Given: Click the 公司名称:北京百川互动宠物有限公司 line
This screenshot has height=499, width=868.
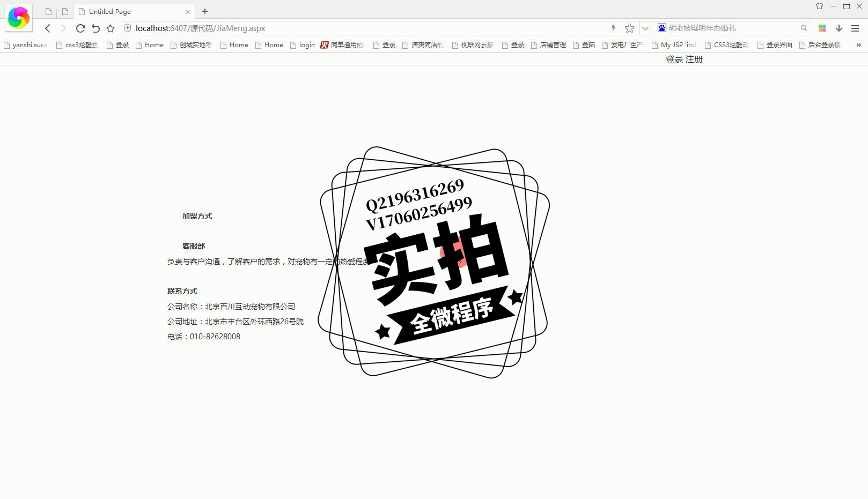Looking at the screenshot, I should pos(231,307).
